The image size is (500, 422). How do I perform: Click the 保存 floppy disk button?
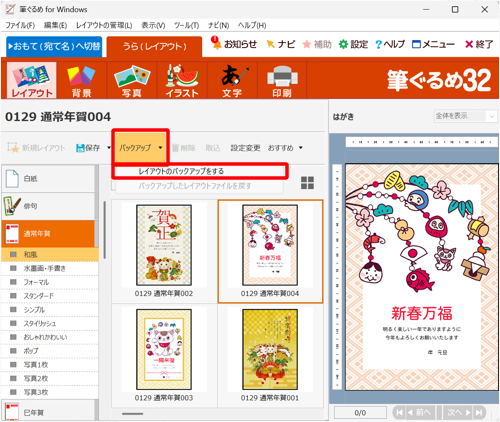point(88,148)
